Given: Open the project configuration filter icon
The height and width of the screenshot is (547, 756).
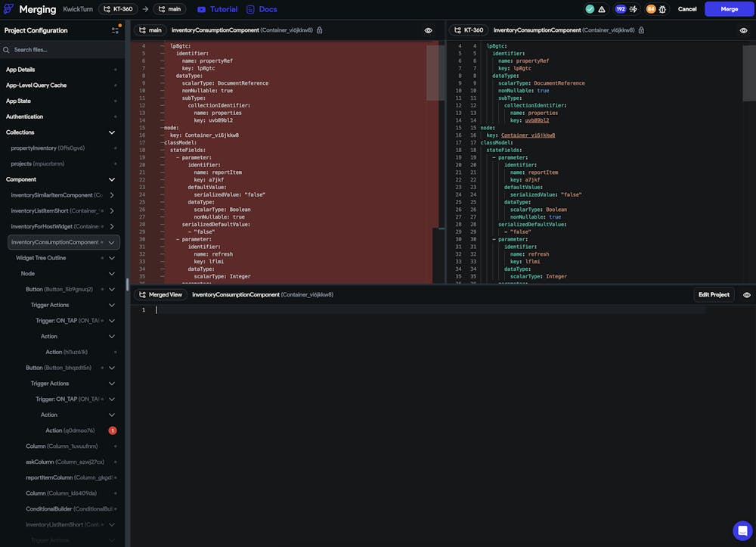Looking at the screenshot, I should coord(115,30).
